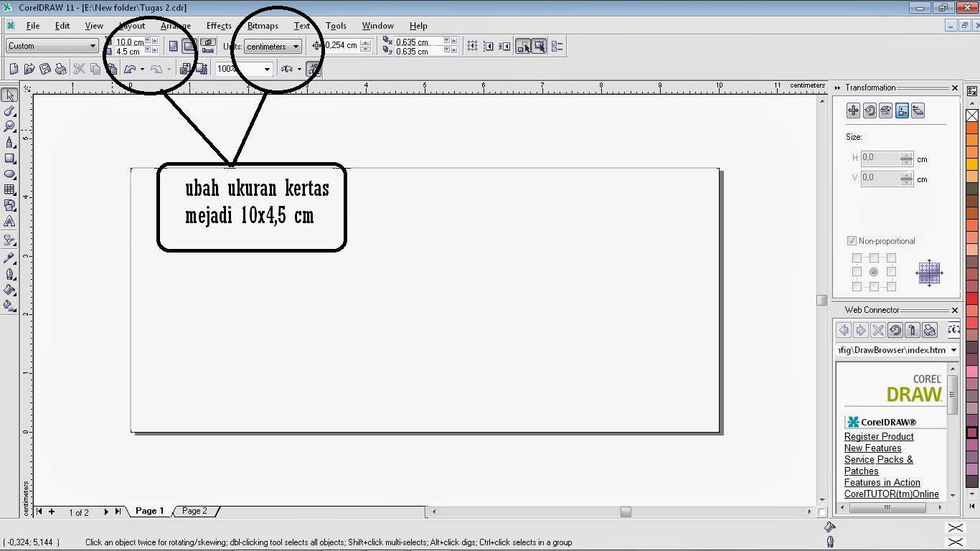Click the Import icon in toolbar
980x551 pixels.
(185, 69)
